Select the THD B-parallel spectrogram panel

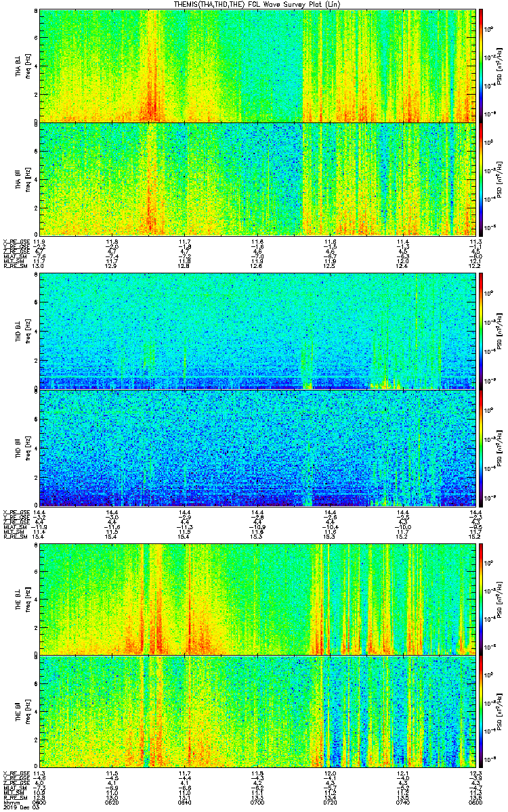click(256, 447)
